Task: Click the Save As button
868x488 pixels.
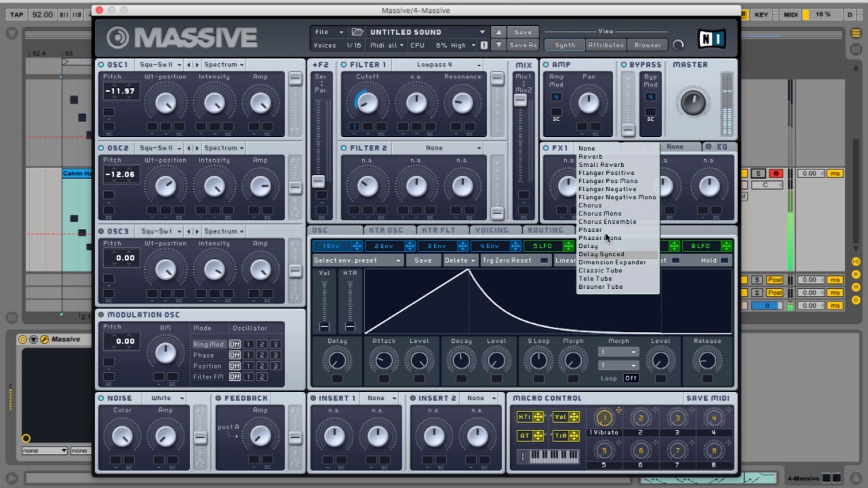Action: (x=522, y=45)
